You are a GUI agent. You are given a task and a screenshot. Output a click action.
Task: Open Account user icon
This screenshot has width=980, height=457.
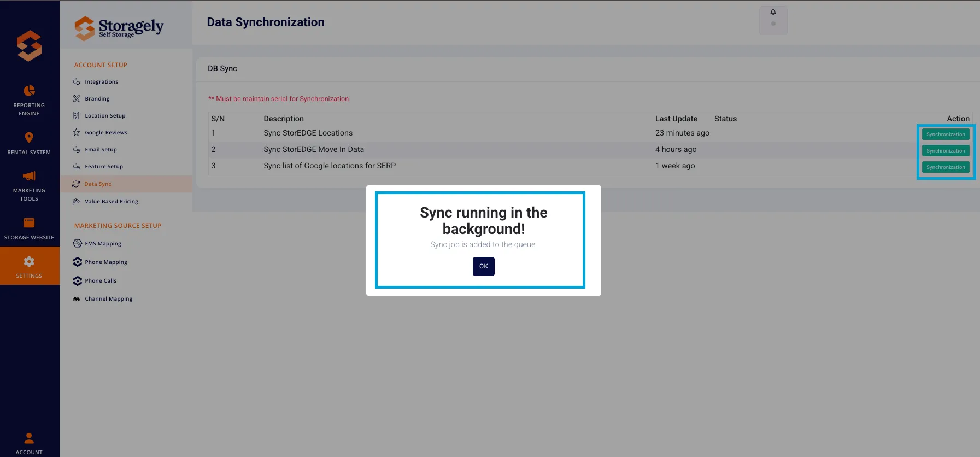pyautogui.click(x=29, y=438)
